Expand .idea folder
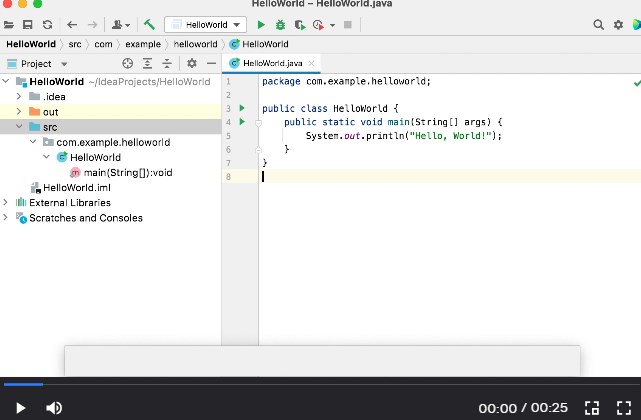641x420 pixels. coord(19,97)
